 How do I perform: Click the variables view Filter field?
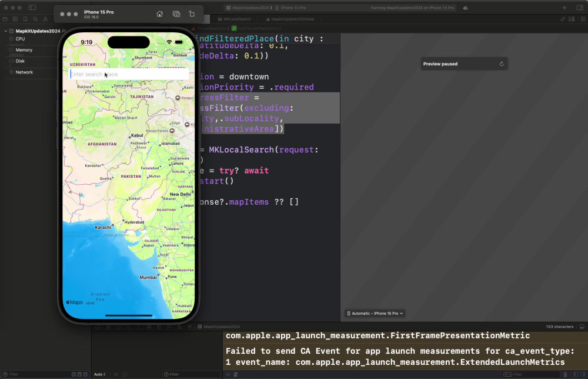(191, 374)
